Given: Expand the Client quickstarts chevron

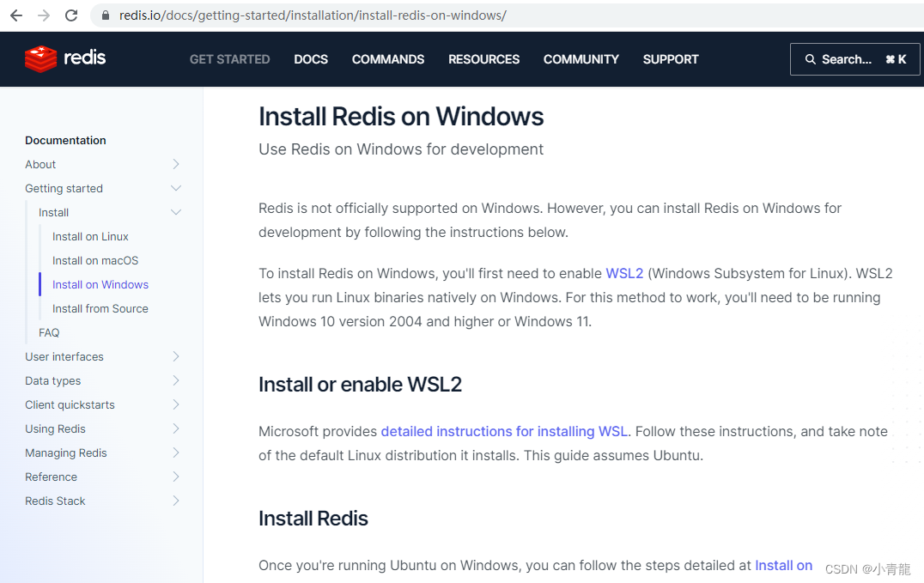Looking at the screenshot, I should [x=175, y=405].
